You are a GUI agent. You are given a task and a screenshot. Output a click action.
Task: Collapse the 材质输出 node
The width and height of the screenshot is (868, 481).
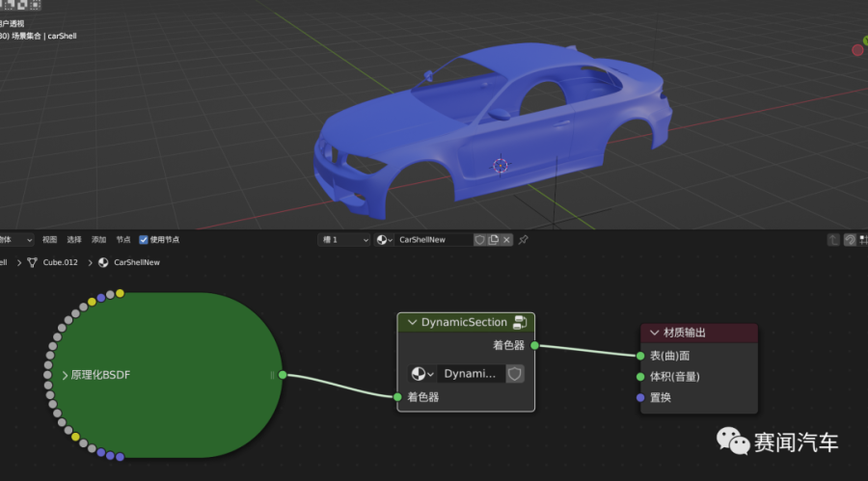(654, 333)
